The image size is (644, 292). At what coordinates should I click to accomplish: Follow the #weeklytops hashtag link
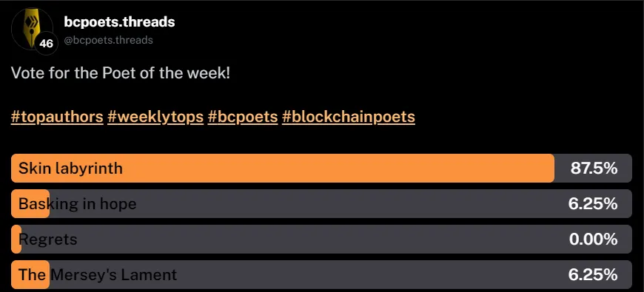tap(155, 117)
